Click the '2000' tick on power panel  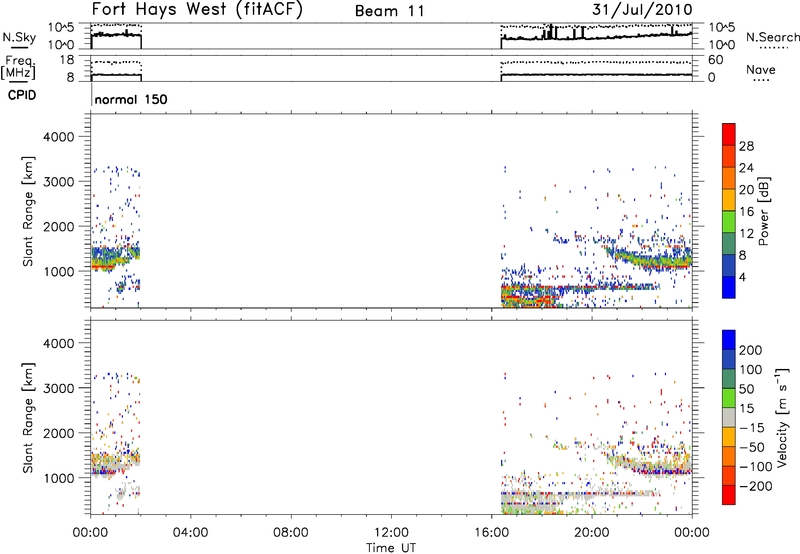tap(58, 226)
